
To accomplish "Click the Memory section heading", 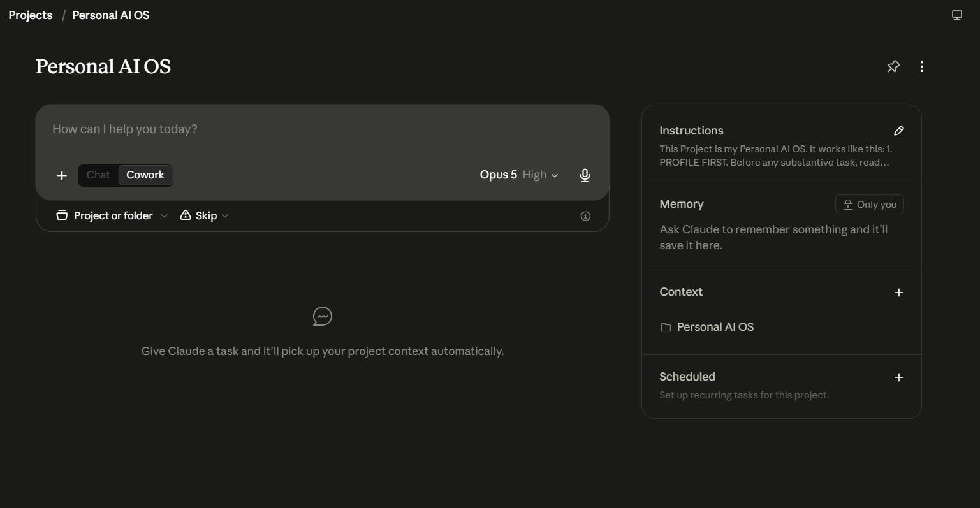I will [x=682, y=204].
